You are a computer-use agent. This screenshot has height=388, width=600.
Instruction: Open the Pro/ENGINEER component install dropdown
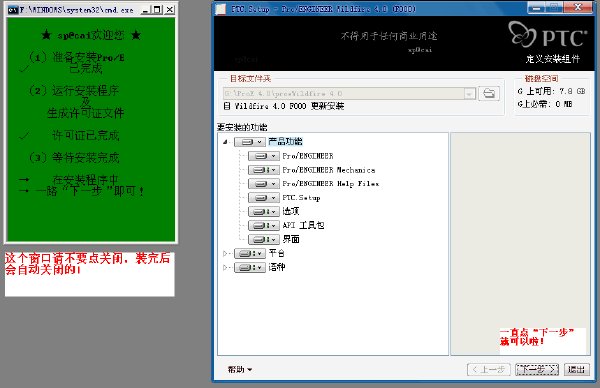[264, 156]
